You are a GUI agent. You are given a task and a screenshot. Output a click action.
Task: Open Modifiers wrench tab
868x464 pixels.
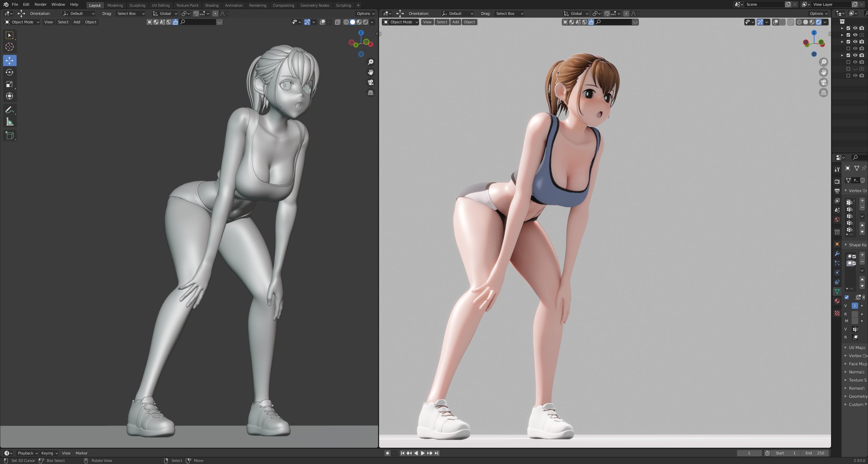[837, 254]
